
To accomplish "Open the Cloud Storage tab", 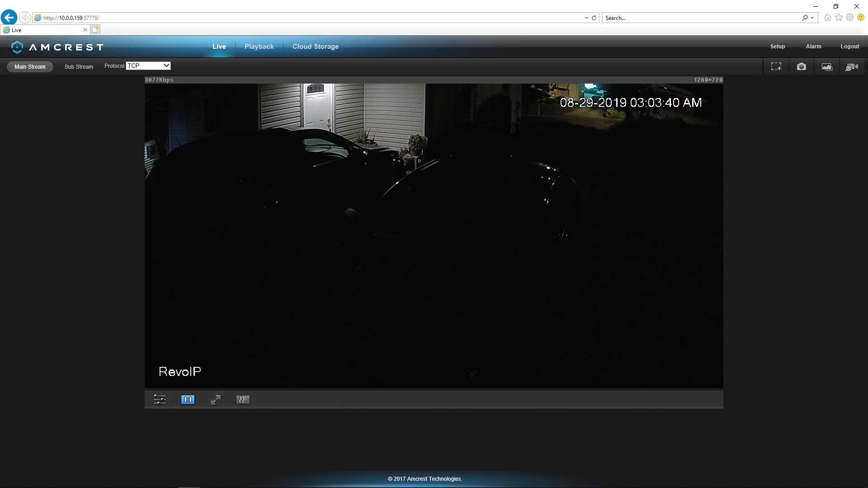I will 316,47.
